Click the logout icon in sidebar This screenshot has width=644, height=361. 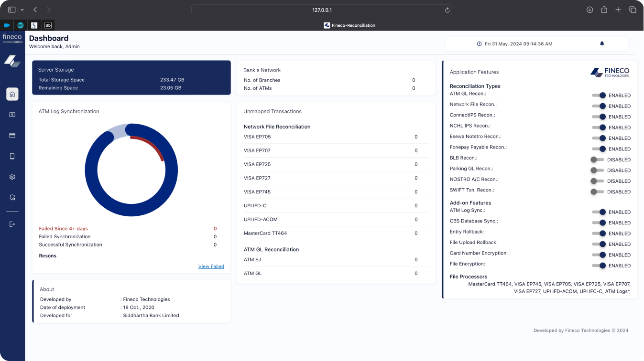pos(12,224)
